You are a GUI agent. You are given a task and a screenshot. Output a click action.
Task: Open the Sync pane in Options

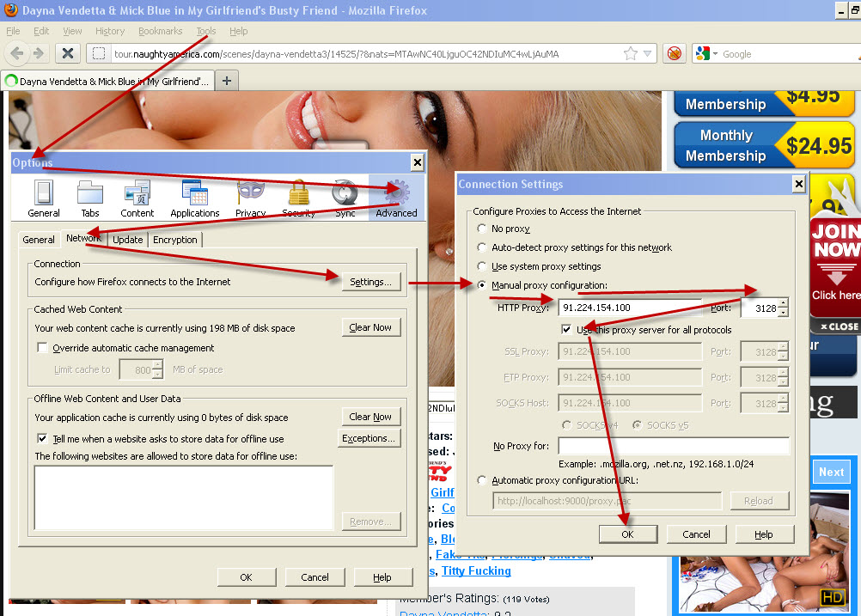click(345, 198)
